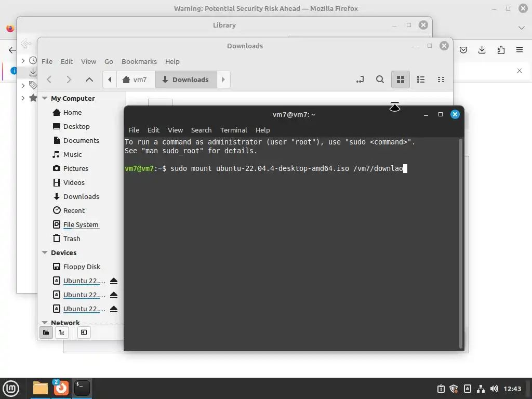List all Firefox tabs chevron

pyautogui.click(x=522, y=28)
